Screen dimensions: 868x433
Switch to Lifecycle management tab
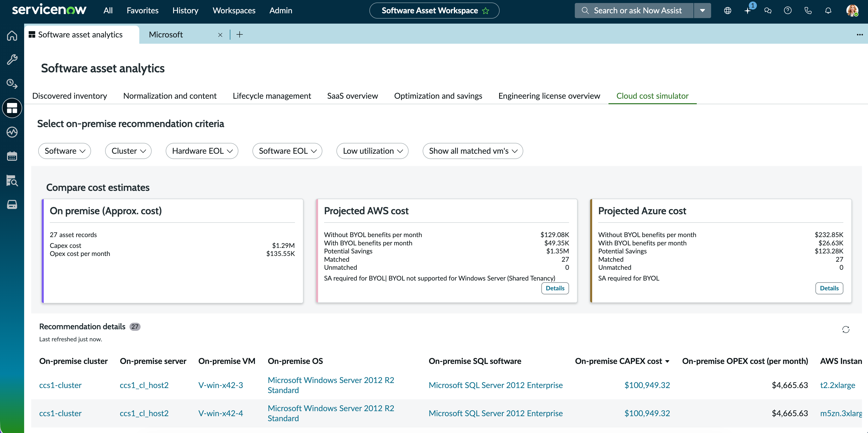coord(272,96)
